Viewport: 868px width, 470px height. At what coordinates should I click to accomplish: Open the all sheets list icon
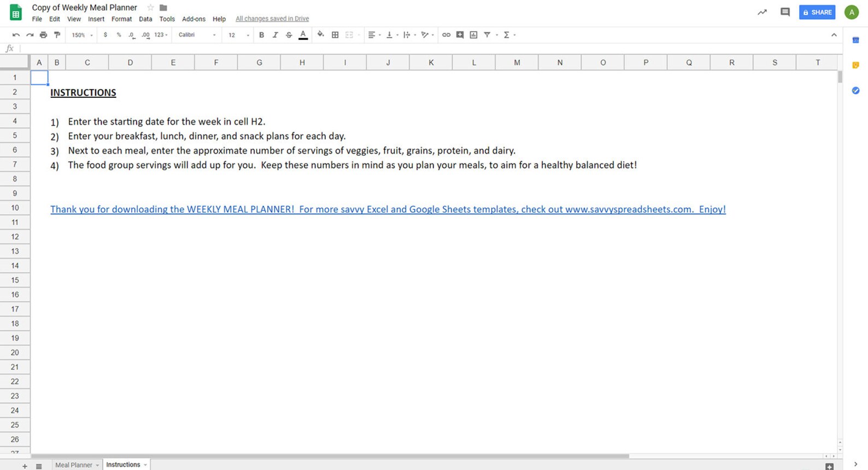click(x=39, y=466)
